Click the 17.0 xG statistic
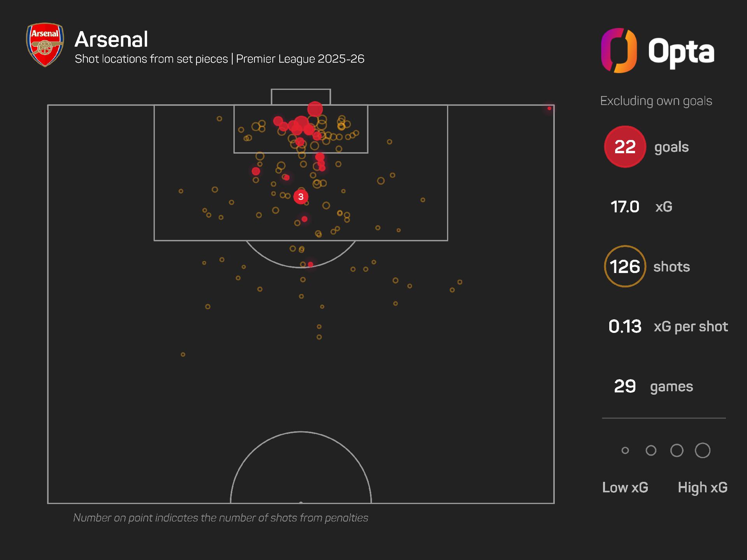Image resolution: width=747 pixels, height=560 pixels. tap(625, 207)
